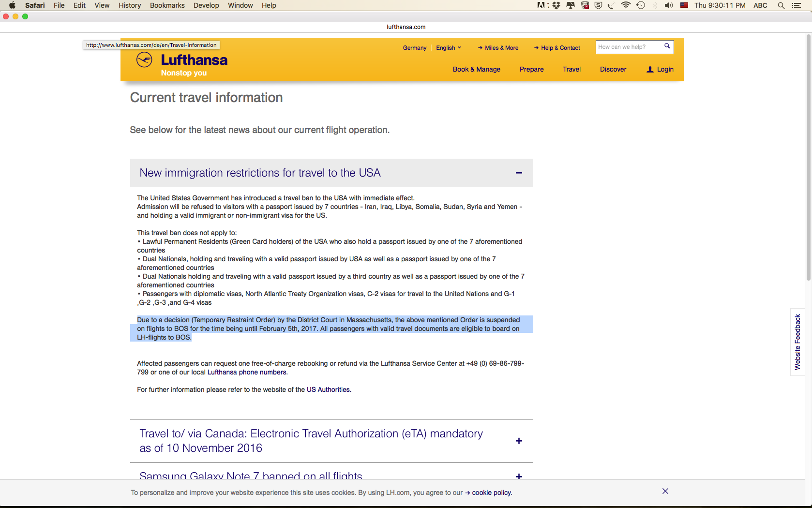The height and width of the screenshot is (508, 812).
Task: Open the History menu
Action: (x=130, y=5)
